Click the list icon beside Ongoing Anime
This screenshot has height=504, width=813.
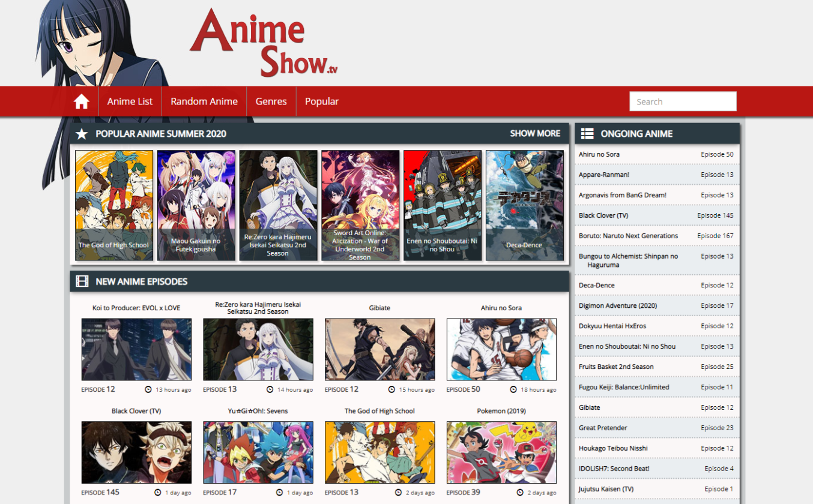tap(587, 134)
